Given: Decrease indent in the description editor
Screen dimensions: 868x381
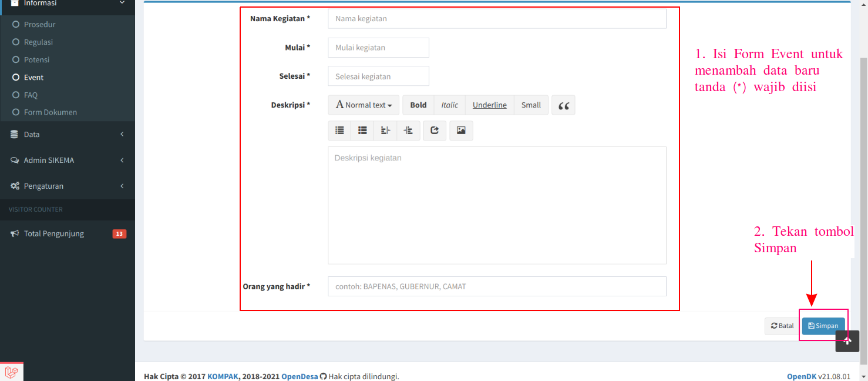Looking at the screenshot, I should tap(385, 130).
